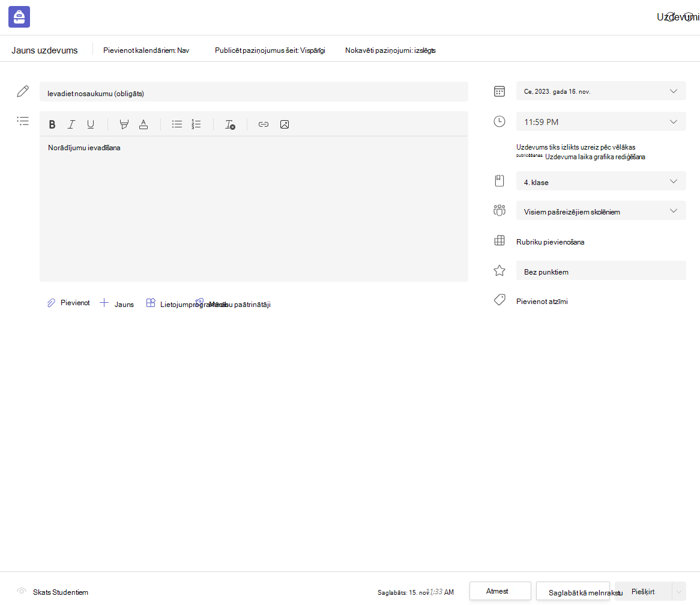Click the apps grid icon

coord(151,303)
